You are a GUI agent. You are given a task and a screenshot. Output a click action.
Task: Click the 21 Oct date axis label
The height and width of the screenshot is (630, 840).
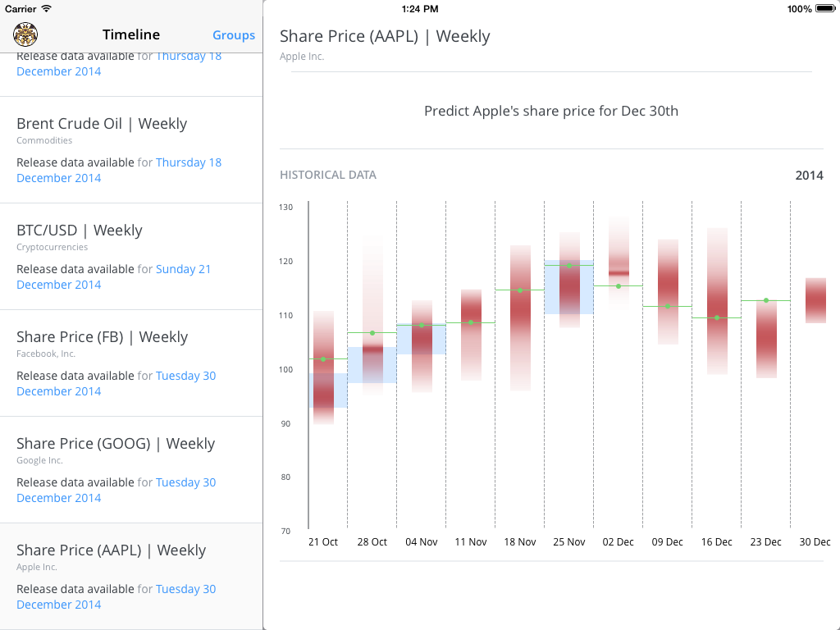click(x=323, y=542)
